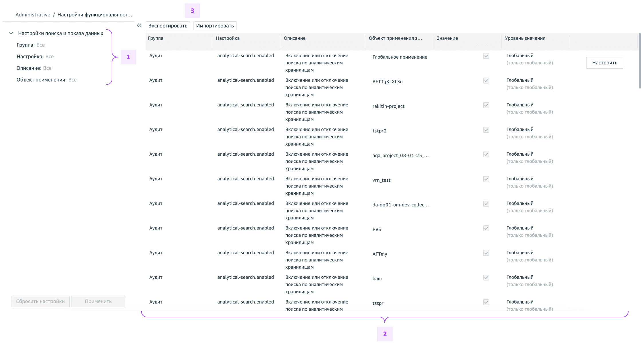Click the Сбросить настройки button

40,302
